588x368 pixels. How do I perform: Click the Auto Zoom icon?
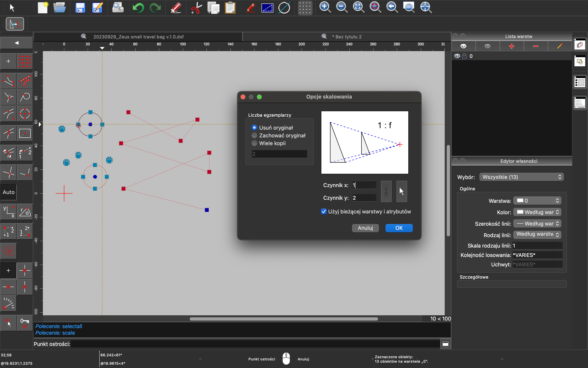[358, 7]
